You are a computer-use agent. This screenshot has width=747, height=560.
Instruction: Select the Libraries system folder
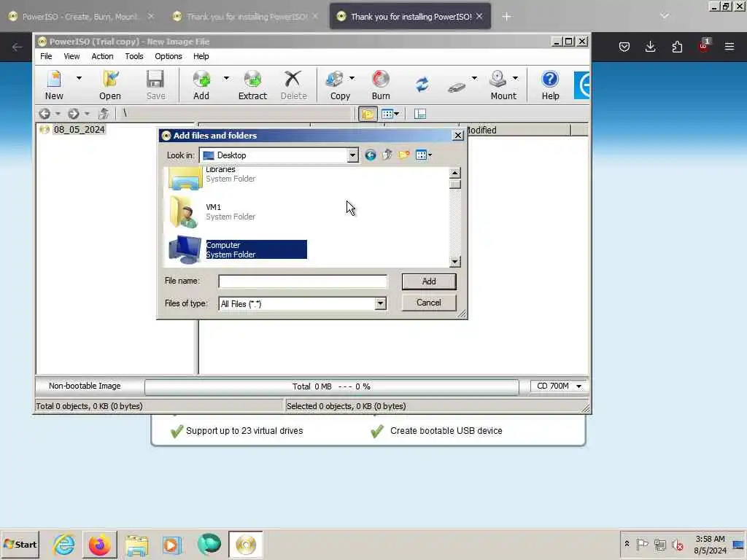tap(212, 176)
